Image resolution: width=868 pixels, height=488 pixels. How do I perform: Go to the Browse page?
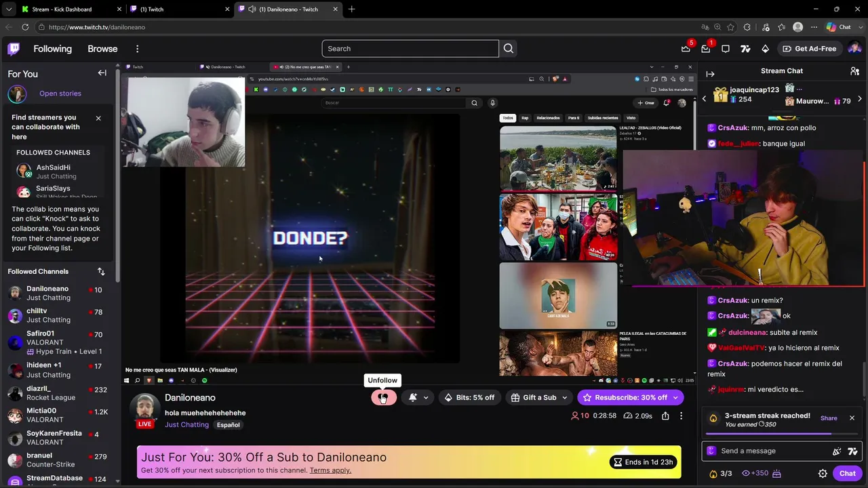[x=102, y=49]
